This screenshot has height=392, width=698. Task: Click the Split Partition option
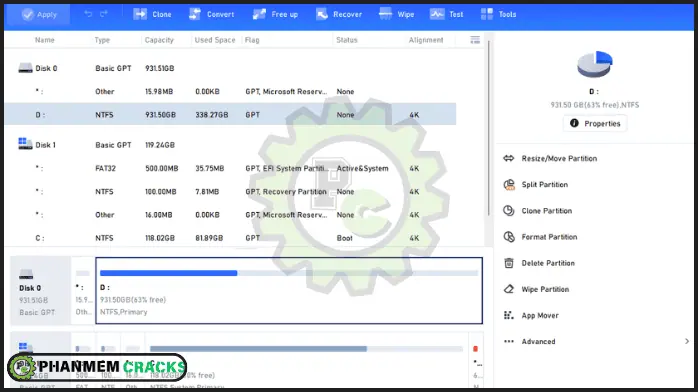pyautogui.click(x=544, y=185)
